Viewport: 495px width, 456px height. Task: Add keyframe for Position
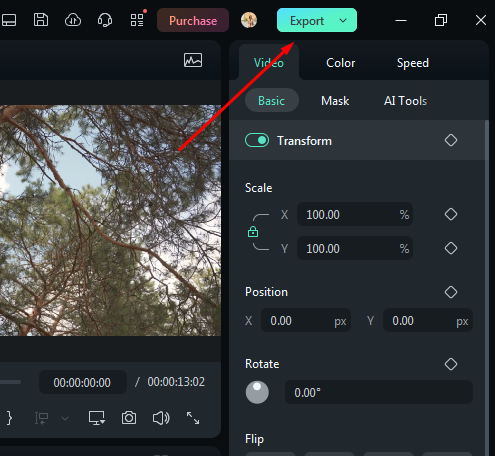pos(451,292)
